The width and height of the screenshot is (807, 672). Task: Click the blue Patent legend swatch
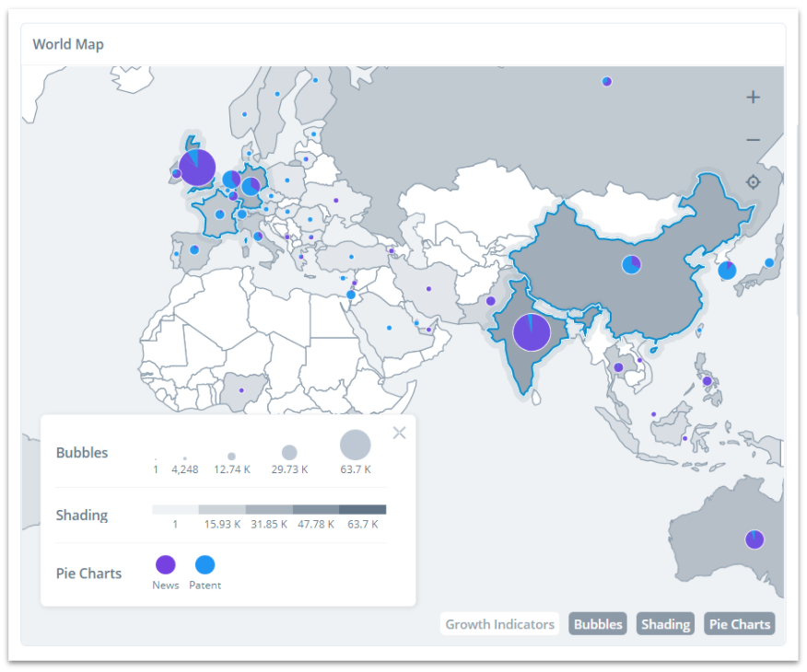pyautogui.click(x=205, y=565)
